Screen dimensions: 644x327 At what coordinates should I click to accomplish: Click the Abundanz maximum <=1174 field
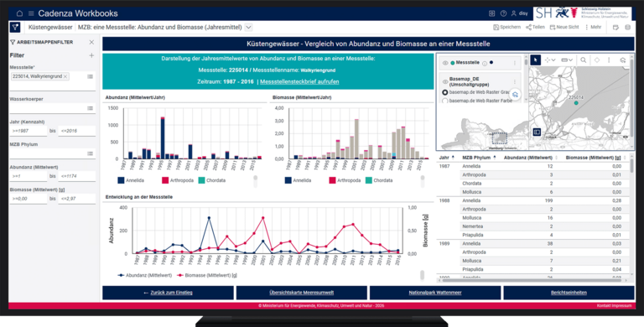tap(77, 176)
